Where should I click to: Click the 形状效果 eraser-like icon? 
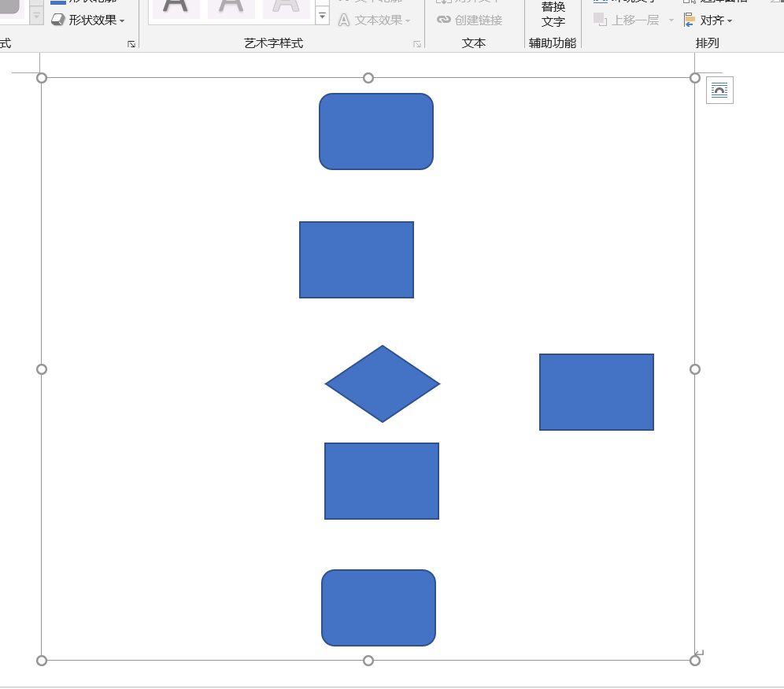pyautogui.click(x=58, y=20)
